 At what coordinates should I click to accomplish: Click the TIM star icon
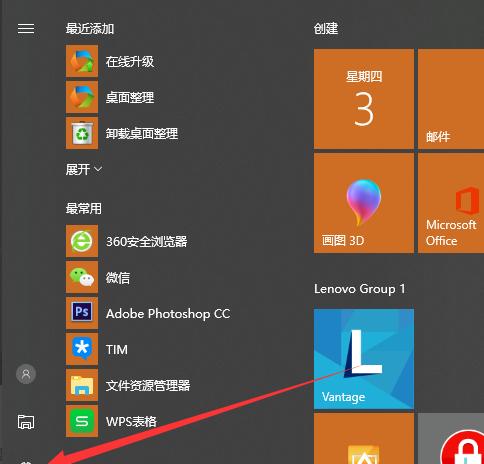pos(82,349)
